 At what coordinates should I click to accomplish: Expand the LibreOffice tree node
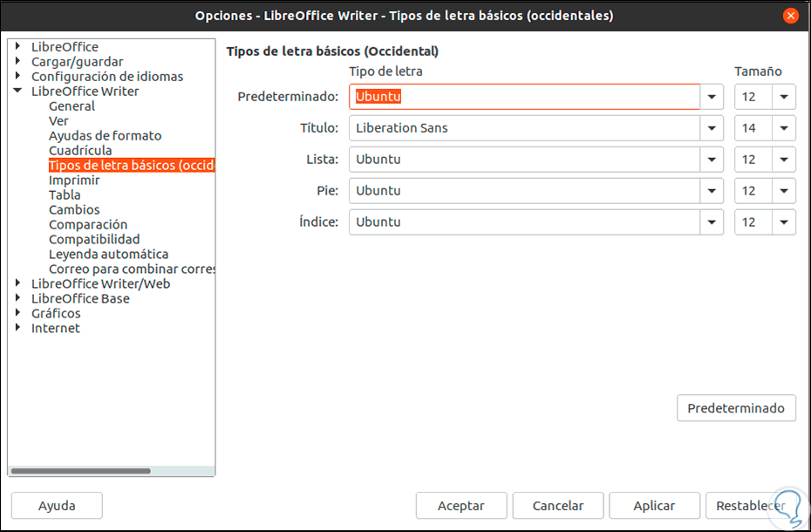click(18, 47)
